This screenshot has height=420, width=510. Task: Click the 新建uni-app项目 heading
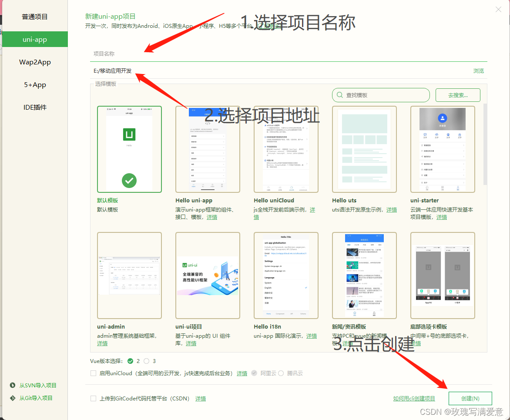[x=110, y=16]
